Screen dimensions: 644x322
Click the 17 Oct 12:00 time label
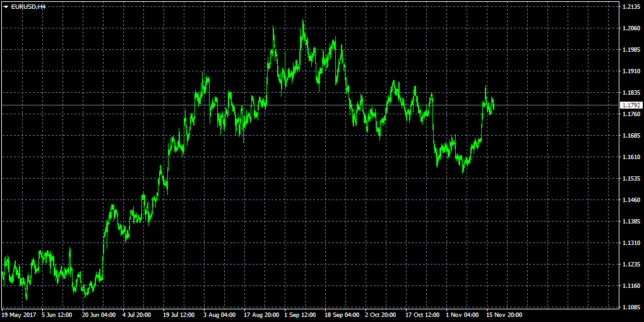[x=421, y=315]
